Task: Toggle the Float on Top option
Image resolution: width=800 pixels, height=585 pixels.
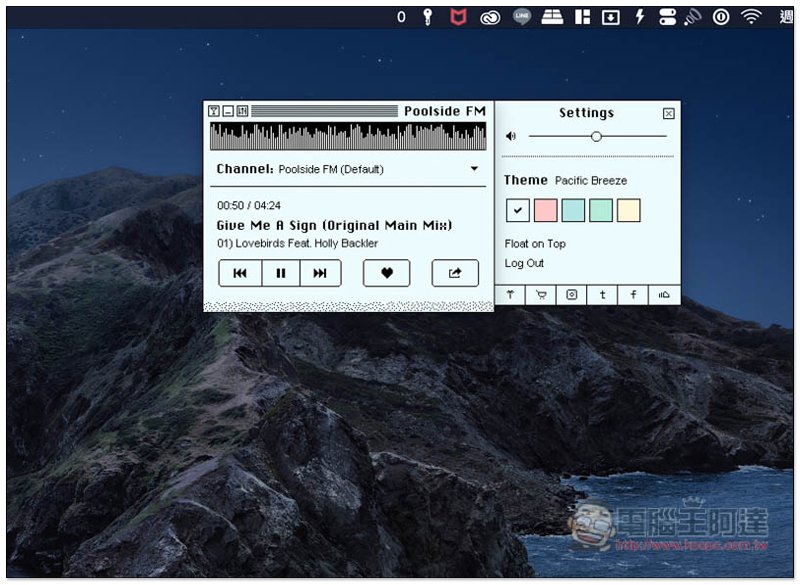Action: [535, 244]
